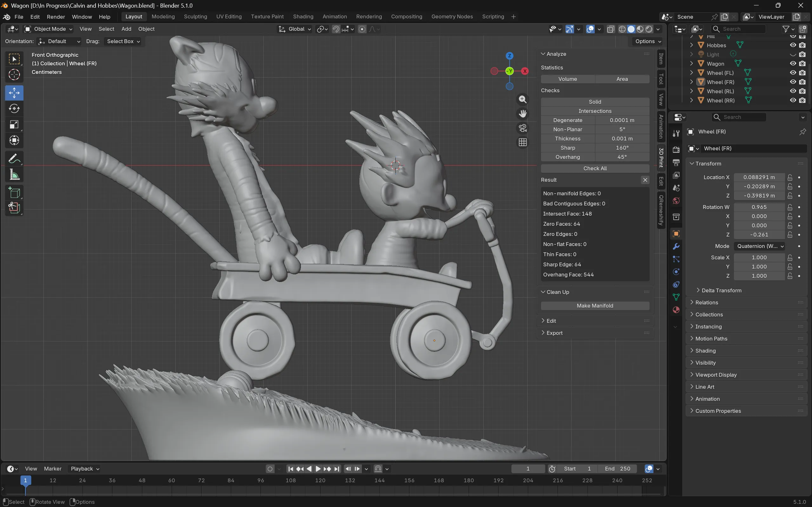This screenshot has width=812, height=507.
Task: Switch to the Shading workspace tab
Action: (x=303, y=17)
